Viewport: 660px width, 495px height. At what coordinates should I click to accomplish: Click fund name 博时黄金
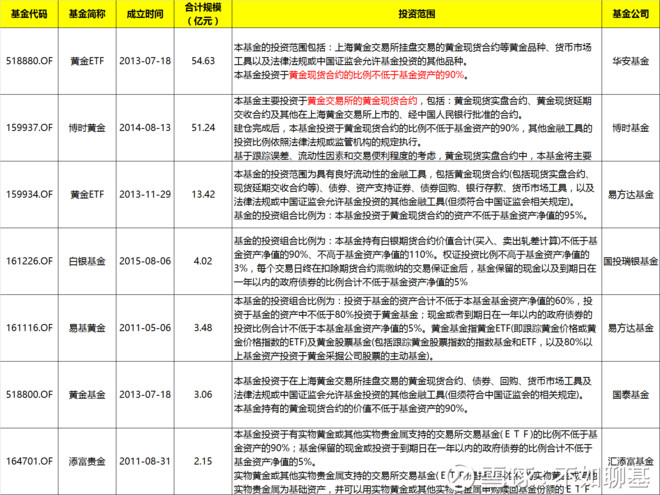[87, 128]
